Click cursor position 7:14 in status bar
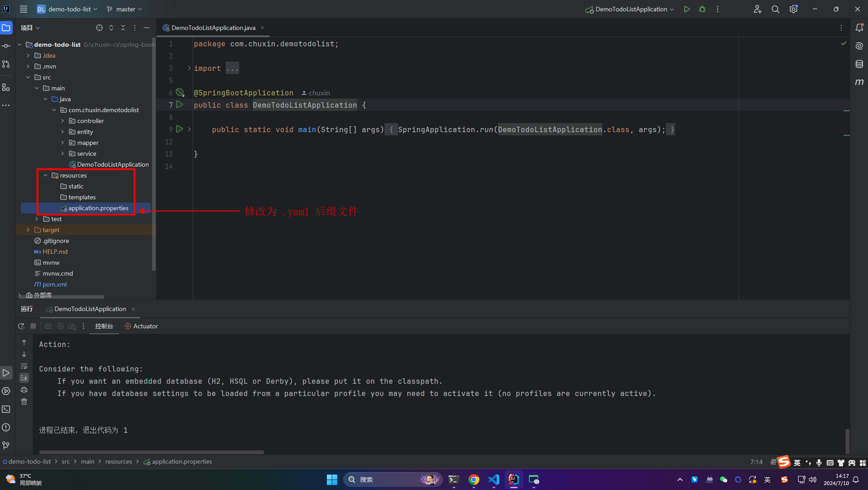The width and height of the screenshot is (868, 490). coord(756,462)
